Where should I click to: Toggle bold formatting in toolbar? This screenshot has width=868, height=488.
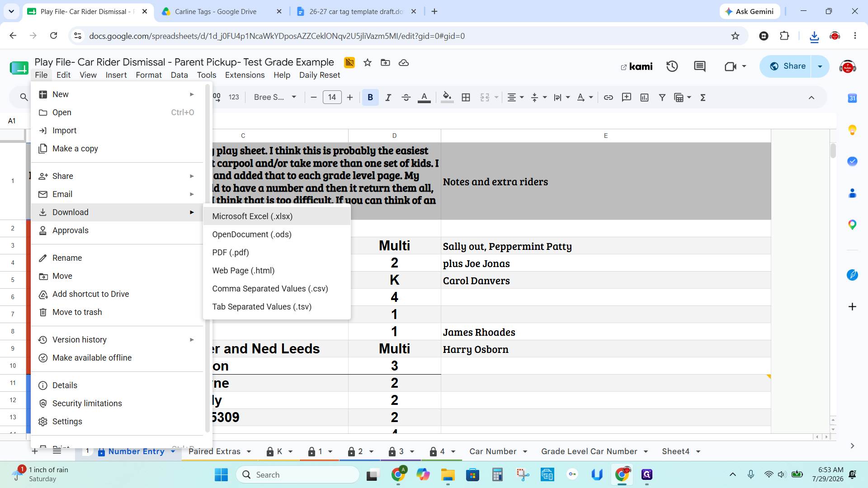point(370,97)
